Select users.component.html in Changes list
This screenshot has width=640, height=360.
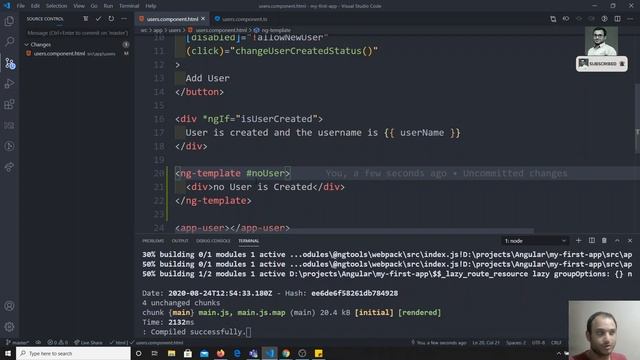(x=78, y=53)
